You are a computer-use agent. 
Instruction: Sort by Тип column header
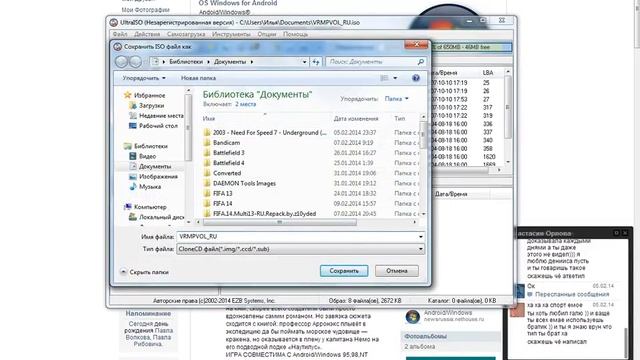400,118
